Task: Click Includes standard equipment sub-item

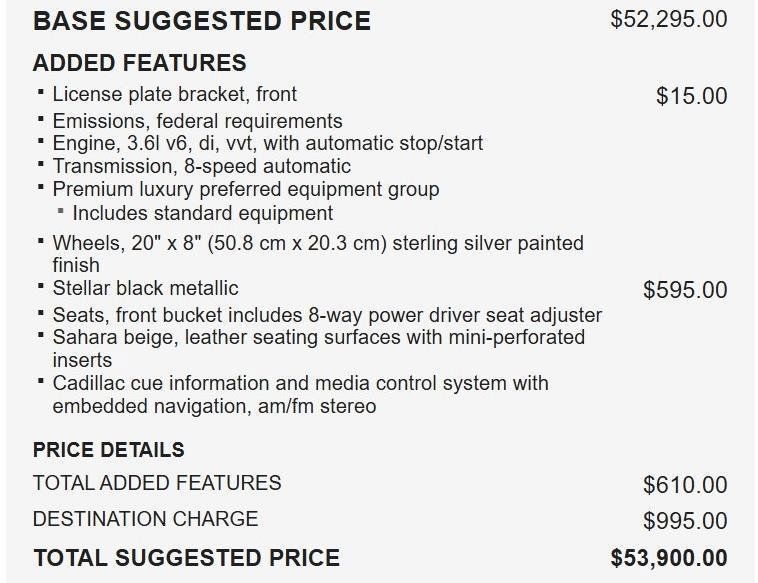Action: (202, 213)
